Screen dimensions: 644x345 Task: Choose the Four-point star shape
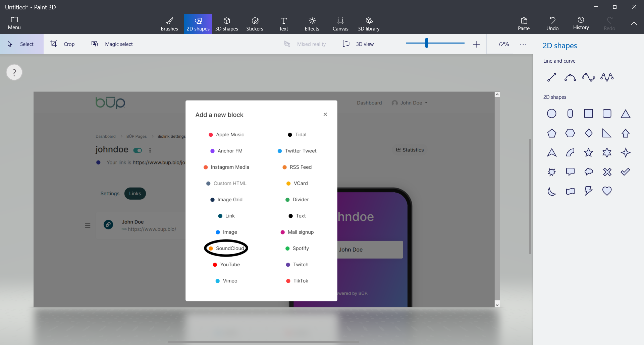(626, 153)
